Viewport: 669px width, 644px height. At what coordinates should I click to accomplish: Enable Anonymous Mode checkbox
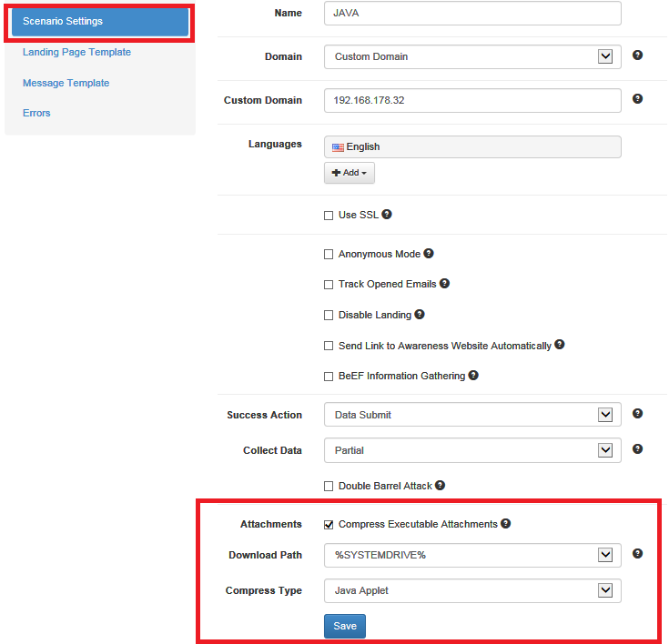pyautogui.click(x=329, y=255)
